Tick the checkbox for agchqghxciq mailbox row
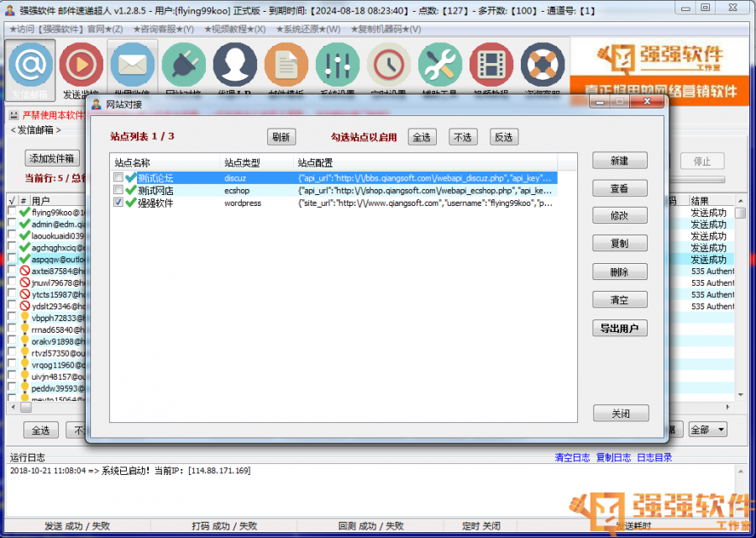Image resolution: width=756 pixels, height=538 pixels. pos(12,246)
